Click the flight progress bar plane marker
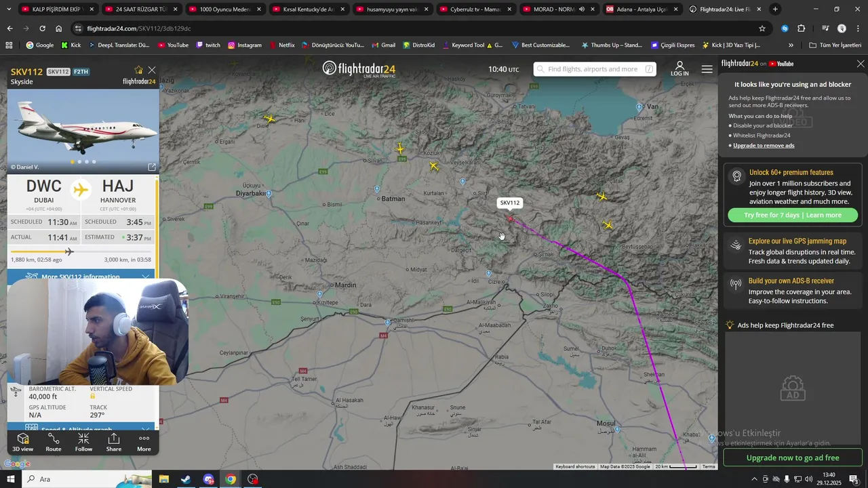Screen dimensions: 868x488 69,251
